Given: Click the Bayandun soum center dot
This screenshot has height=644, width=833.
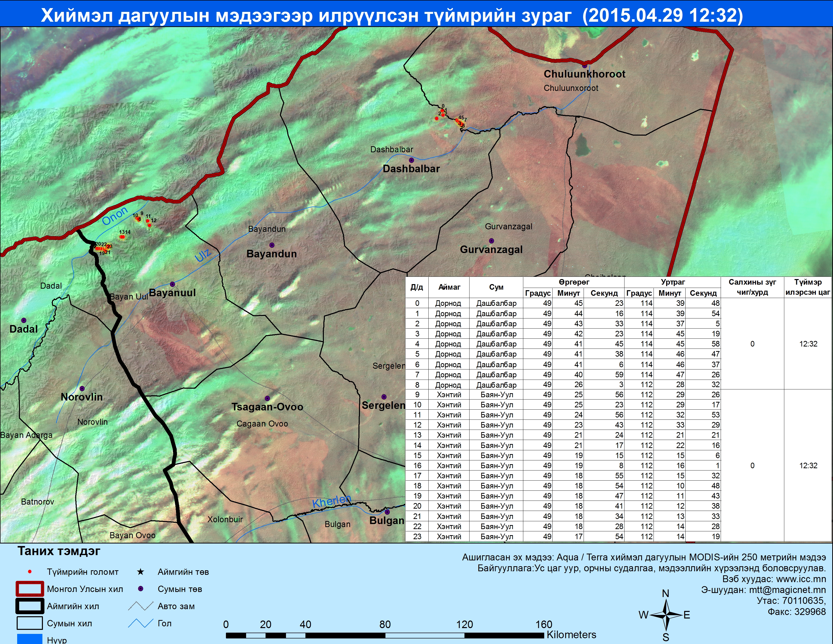Looking at the screenshot, I should [x=272, y=245].
